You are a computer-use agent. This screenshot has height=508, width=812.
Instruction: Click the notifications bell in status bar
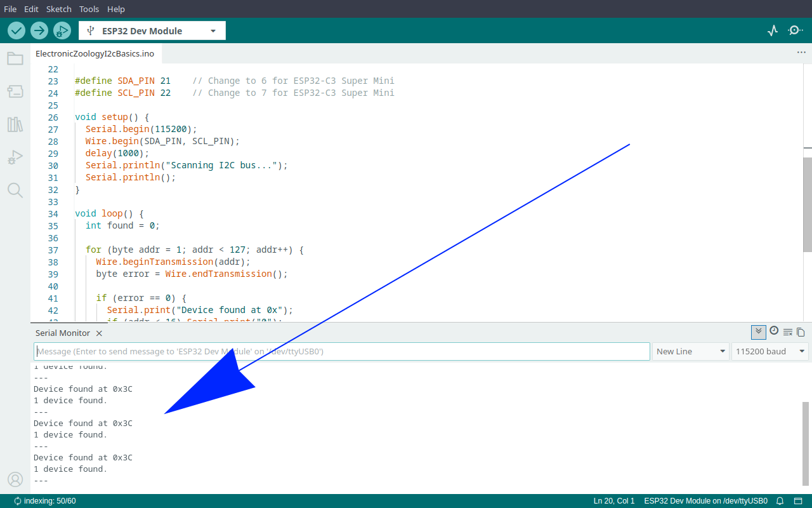(x=780, y=501)
